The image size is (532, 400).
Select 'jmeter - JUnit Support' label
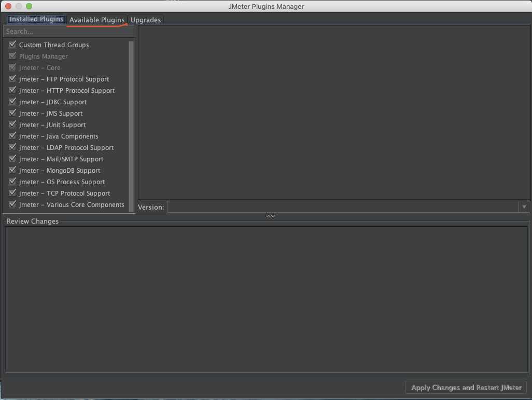click(52, 125)
